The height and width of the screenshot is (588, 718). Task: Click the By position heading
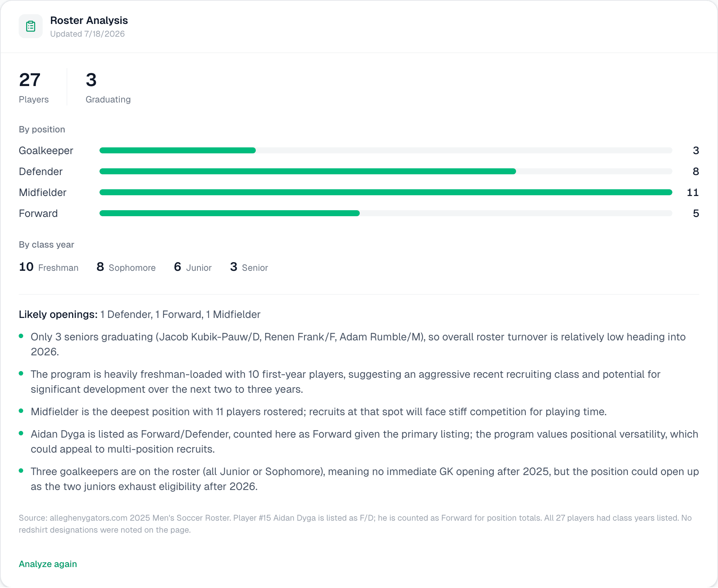(42, 129)
